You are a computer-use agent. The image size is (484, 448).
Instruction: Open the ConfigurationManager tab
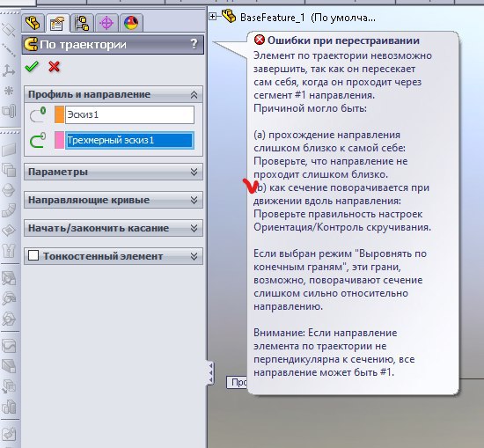tap(82, 23)
